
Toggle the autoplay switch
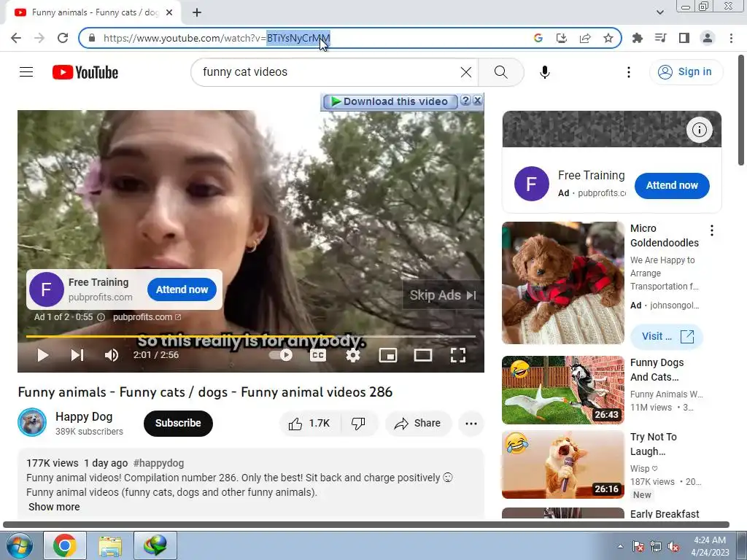tap(281, 355)
